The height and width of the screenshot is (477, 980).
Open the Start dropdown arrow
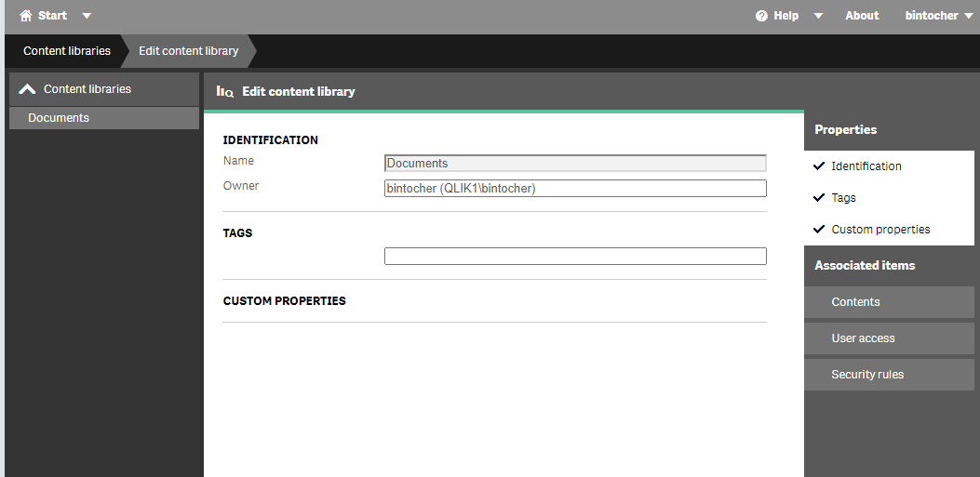(x=87, y=16)
